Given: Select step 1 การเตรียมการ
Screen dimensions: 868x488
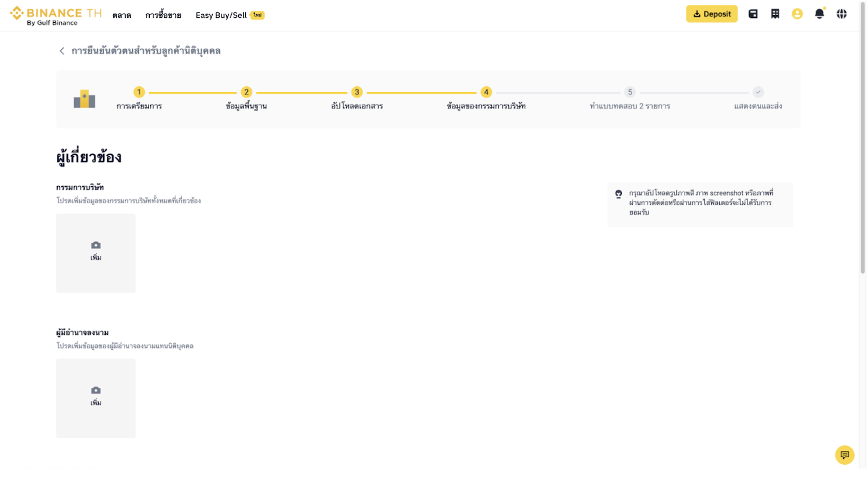Looking at the screenshot, I should pos(139,92).
